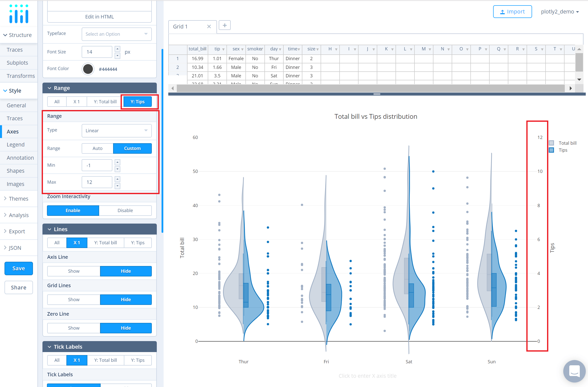
Task: Disable Zoom Interactivity
Action: coord(125,210)
